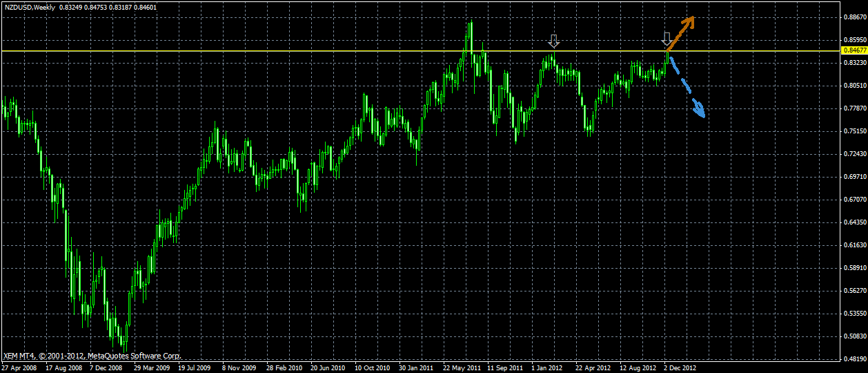Click the 27 Apr 2008 date label

tap(19, 368)
